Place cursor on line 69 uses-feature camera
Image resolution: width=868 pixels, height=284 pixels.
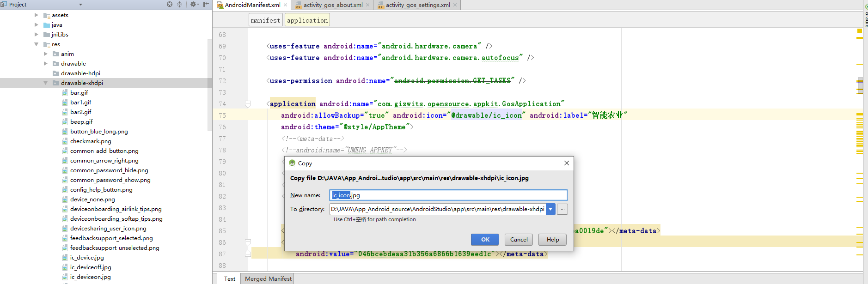(379, 46)
